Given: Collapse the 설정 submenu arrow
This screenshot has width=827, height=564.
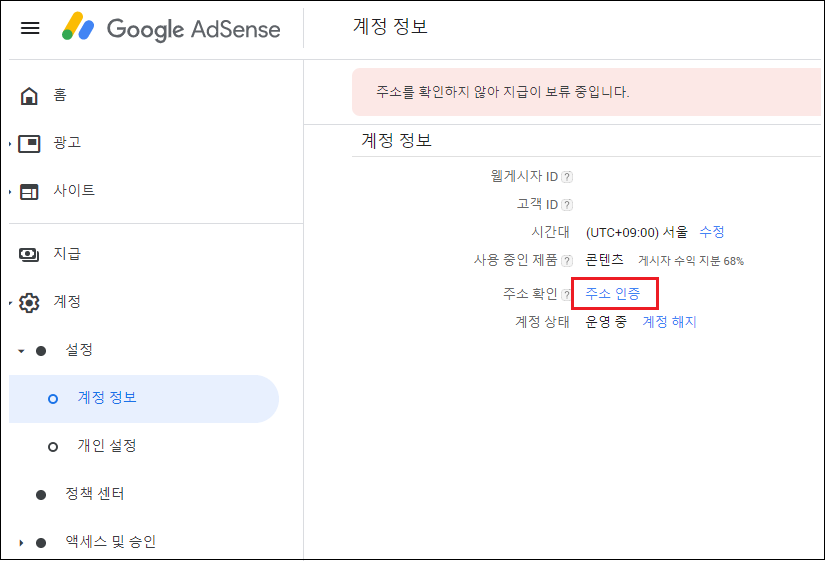Looking at the screenshot, I should 21,351.
